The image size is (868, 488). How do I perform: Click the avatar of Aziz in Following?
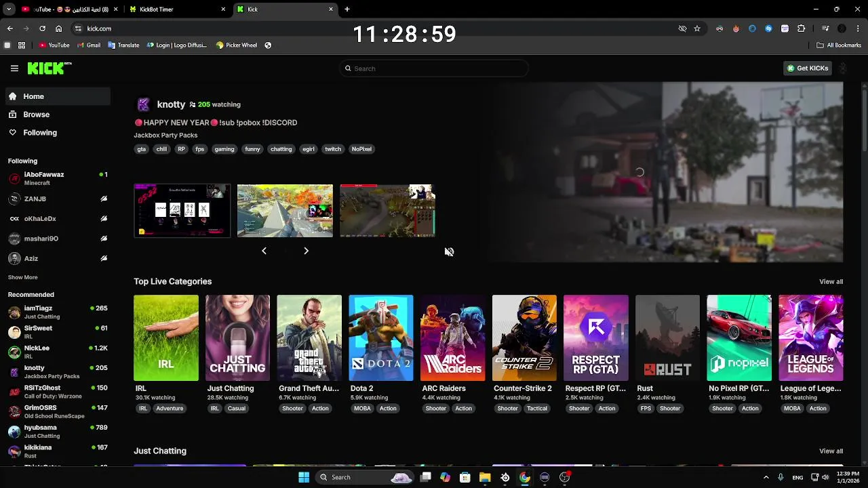point(14,258)
